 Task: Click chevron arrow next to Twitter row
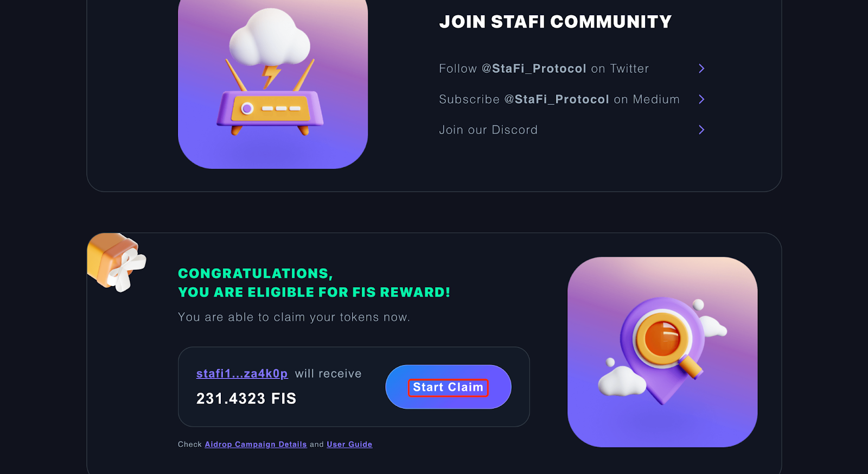click(701, 68)
